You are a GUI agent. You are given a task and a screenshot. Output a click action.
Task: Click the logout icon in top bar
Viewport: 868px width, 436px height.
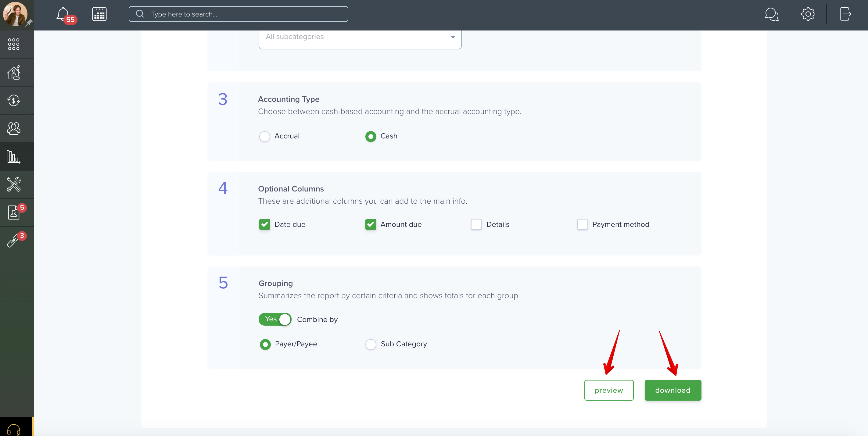(845, 14)
